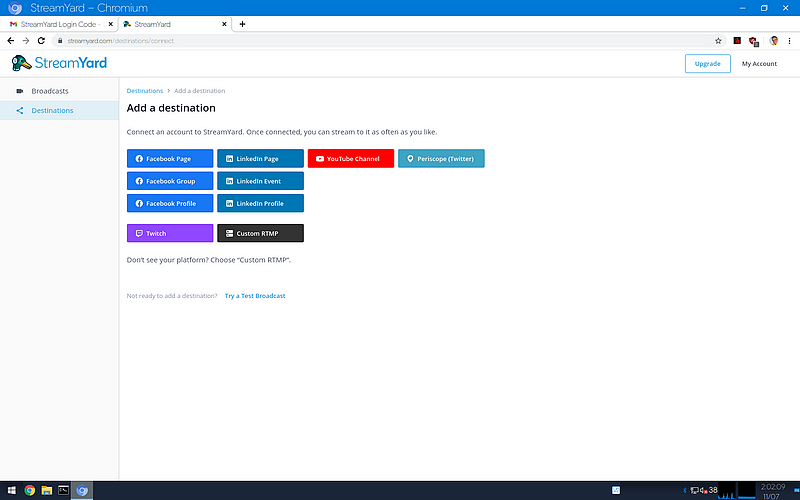This screenshot has height=500, width=800.
Task: Close the StreamYard Login Code tab
Action: 111,24
